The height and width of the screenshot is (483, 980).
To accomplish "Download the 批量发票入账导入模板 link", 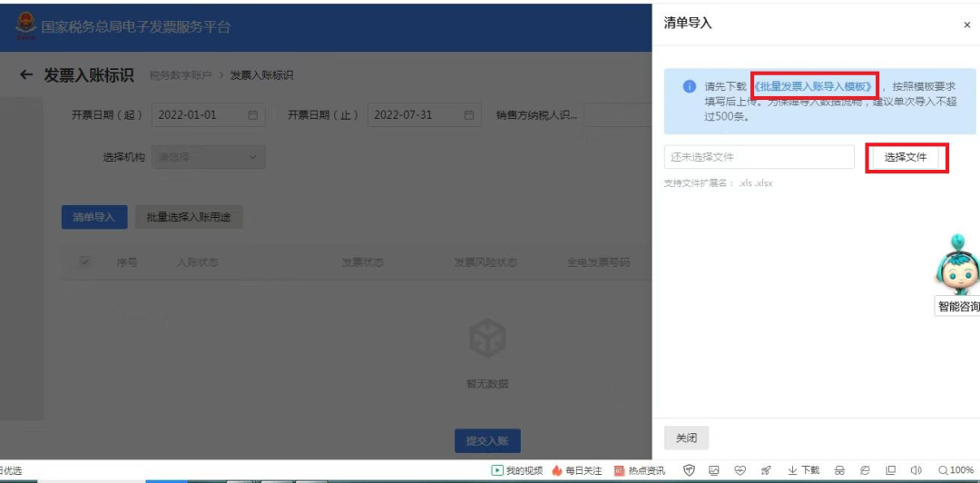I will click(815, 87).
